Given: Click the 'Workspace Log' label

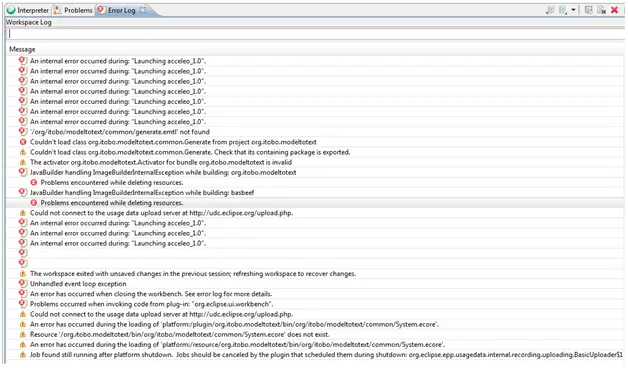Looking at the screenshot, I should coord(28,22).
